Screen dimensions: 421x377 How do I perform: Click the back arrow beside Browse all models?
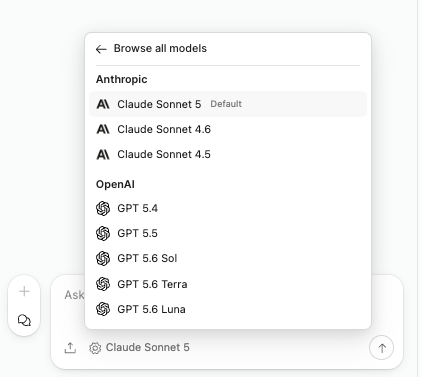[x=101, y=49]
